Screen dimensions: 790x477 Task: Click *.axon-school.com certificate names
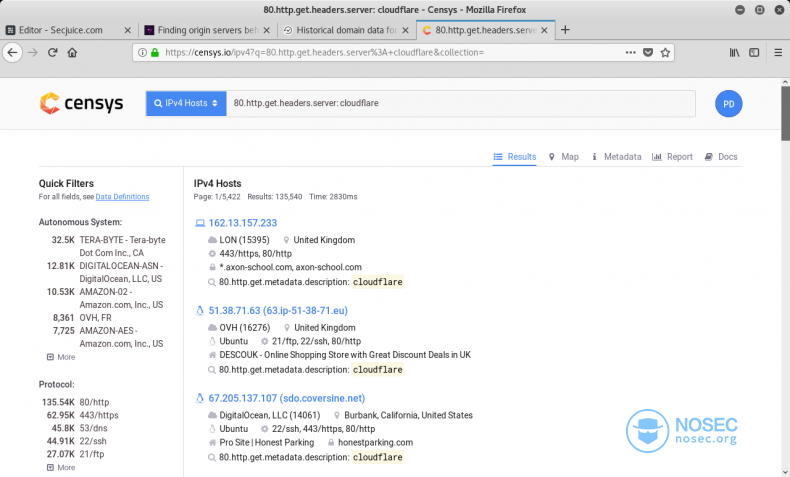(x=290, y=267)
